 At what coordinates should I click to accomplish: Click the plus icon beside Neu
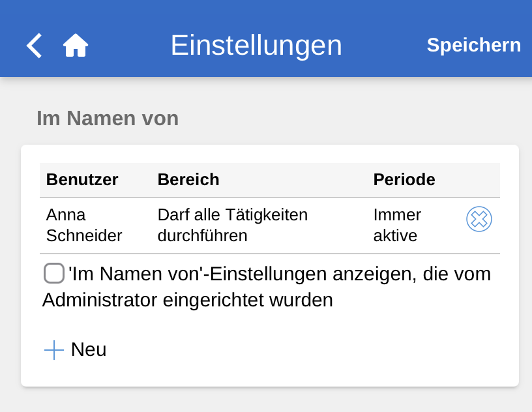[54, 350]
